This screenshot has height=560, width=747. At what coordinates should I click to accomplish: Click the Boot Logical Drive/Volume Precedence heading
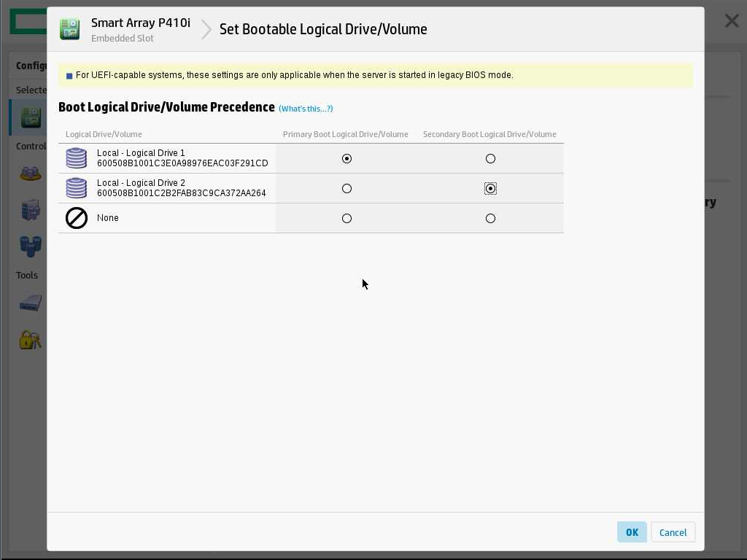(x=167, y=107)
